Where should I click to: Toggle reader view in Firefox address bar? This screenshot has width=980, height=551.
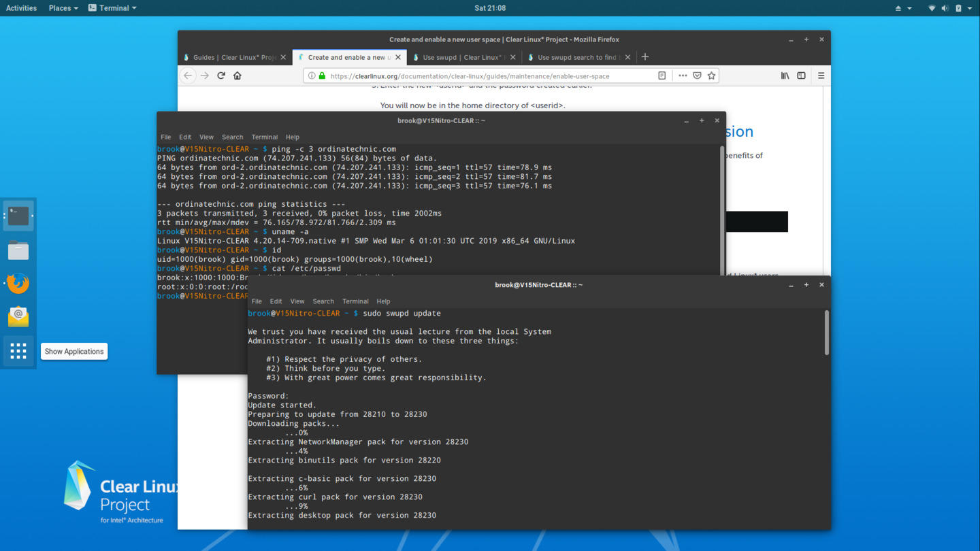tap(661, 76)
